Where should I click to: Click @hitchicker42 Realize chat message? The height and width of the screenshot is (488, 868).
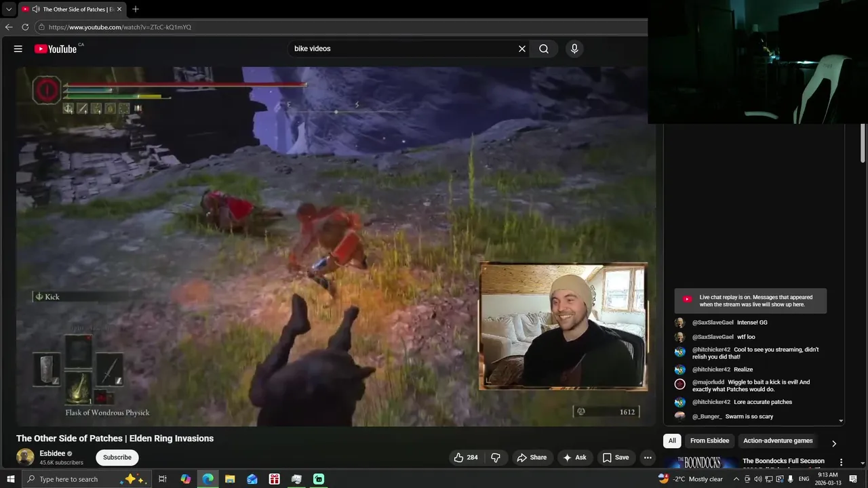(722, 369)
